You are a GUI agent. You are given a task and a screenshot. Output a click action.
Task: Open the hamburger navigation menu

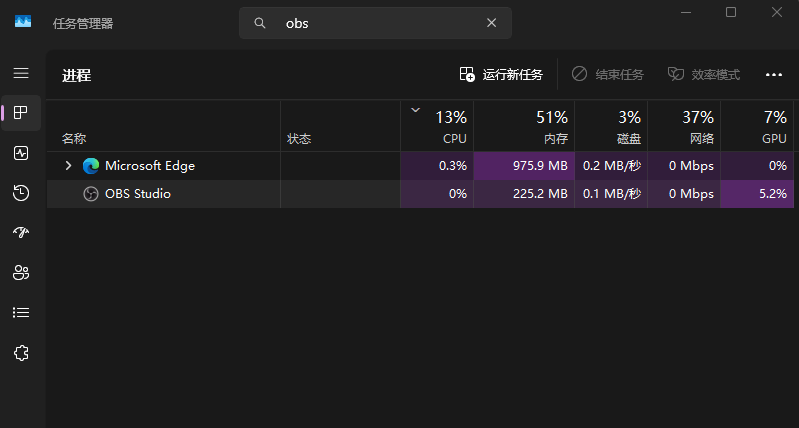pos(21,73)
